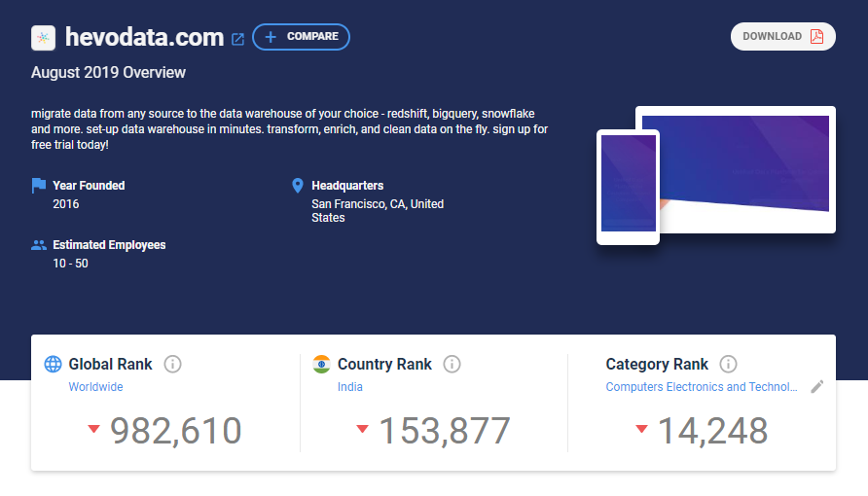Click the India flag icon
This screenshot has width=868, height=496.
pyautogui.click(x=322, y=364)
